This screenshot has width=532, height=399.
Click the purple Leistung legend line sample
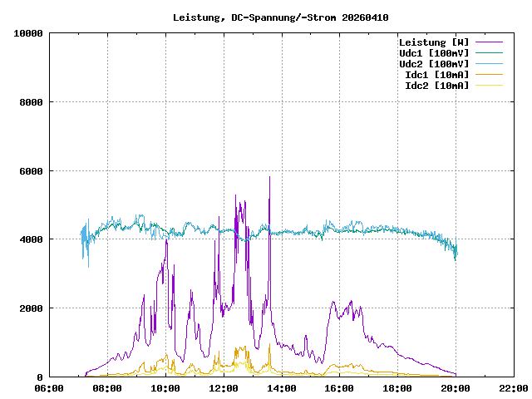489,42
